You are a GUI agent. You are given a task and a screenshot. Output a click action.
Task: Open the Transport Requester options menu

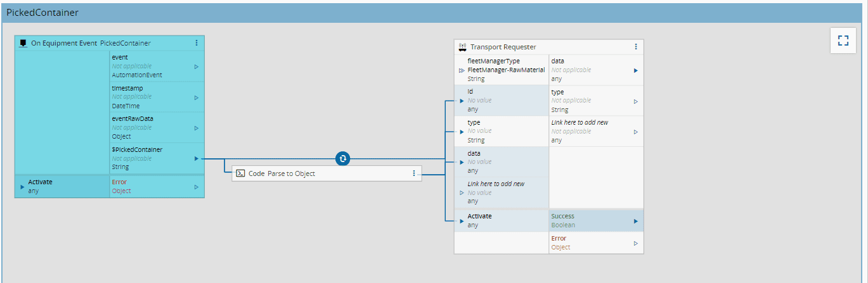(636, 47)
